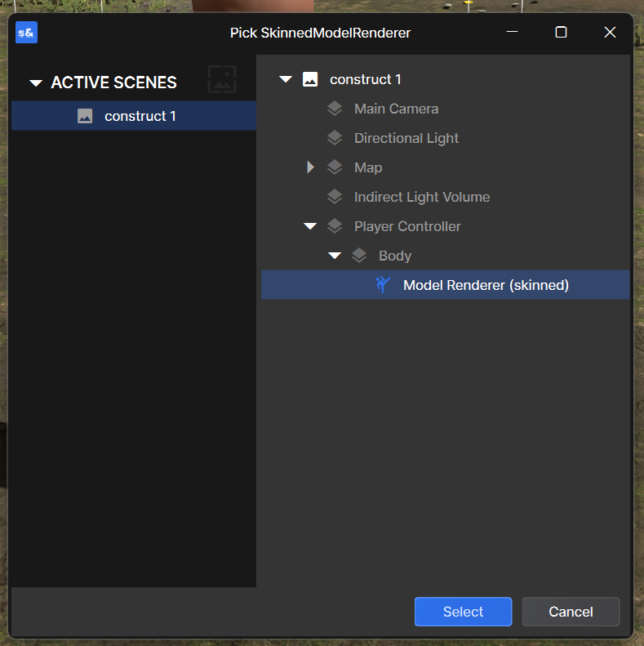644x646 pixels.
Task: Click the Body game object icon
Action: point(359,256)
